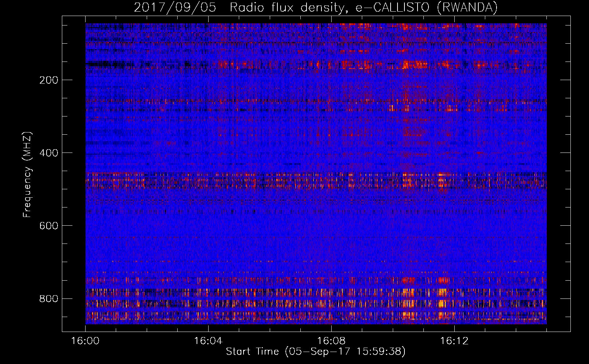This screenshot has width=589, height=364.
Task: Click the Start Time axis label
Action: (316, 352)
